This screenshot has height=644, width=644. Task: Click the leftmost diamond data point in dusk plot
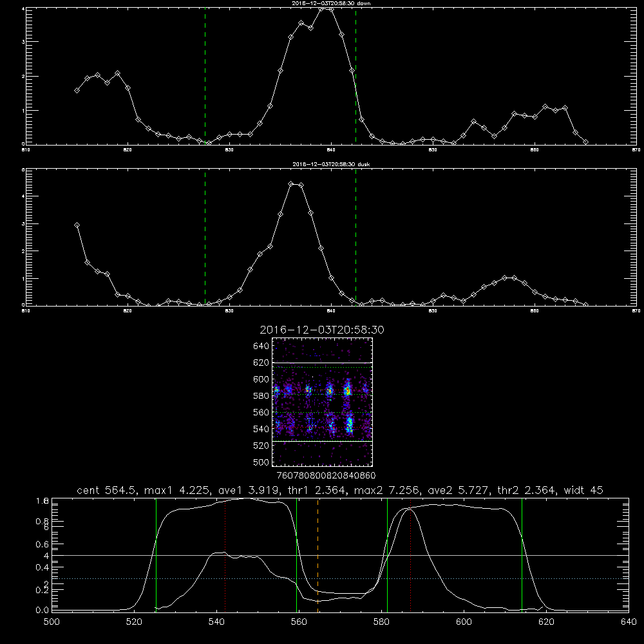pyautogui.click(x=77, y=225)
